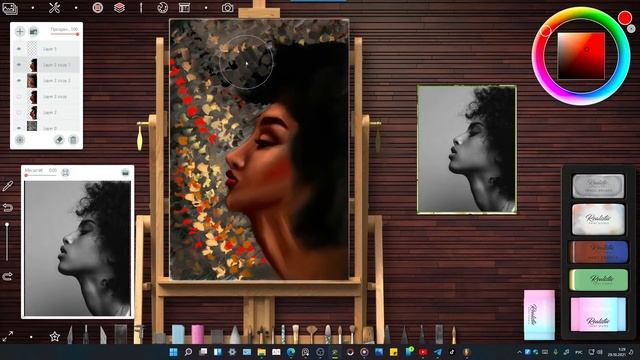Add a new layer with the plus button

pyautogui.click(x=20, y=31)
